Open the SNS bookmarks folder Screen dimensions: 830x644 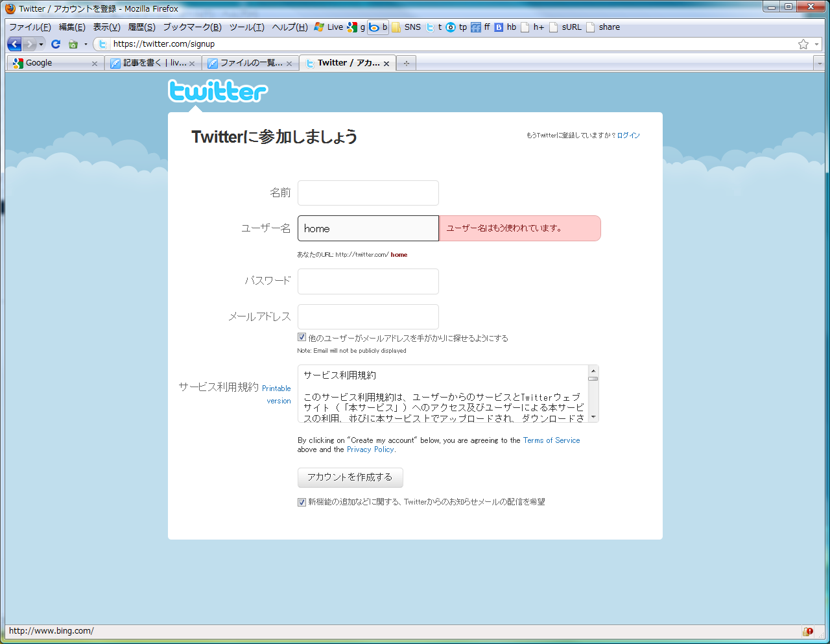coord(406,27)
